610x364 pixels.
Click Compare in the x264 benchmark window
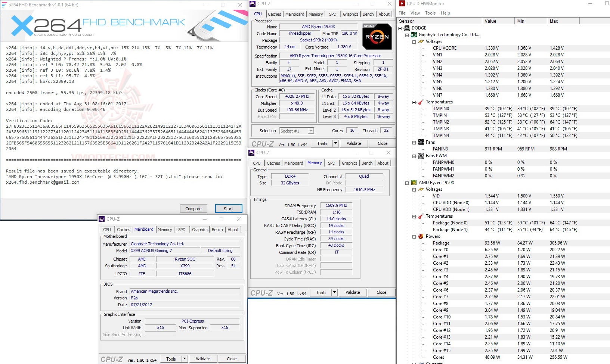[193, 208]
